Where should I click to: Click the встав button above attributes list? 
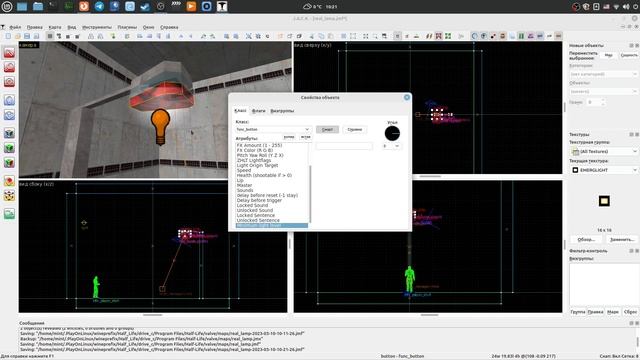[x=305, y=137]
